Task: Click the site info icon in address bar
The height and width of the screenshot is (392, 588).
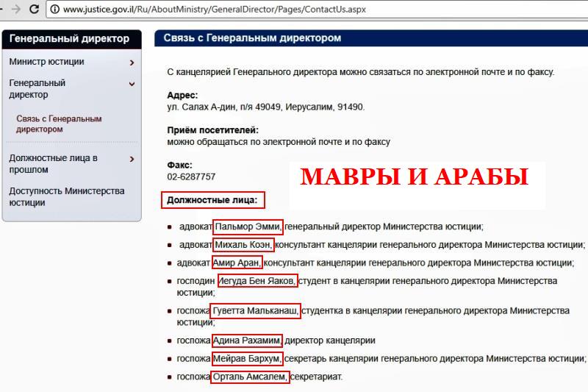Action: pos(54,10)
